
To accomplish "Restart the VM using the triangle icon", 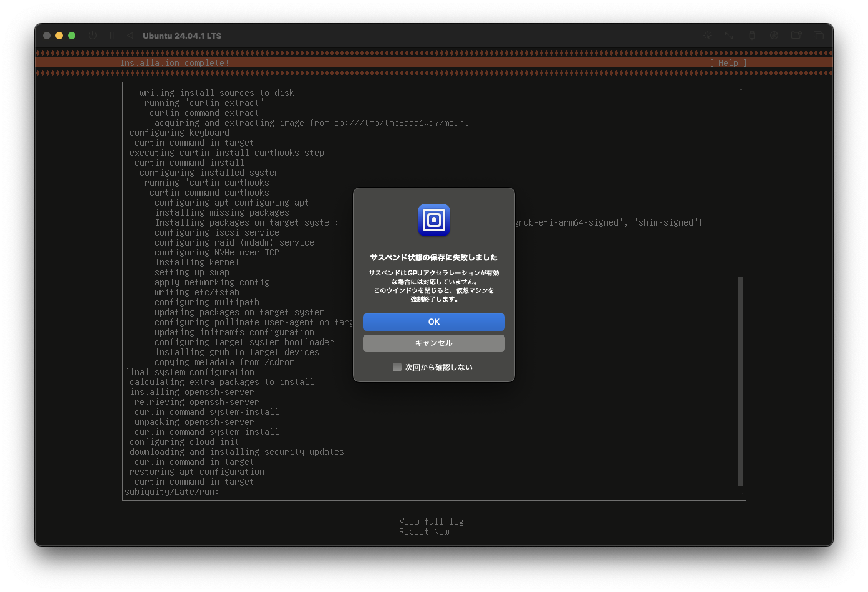I will point(130,36).
